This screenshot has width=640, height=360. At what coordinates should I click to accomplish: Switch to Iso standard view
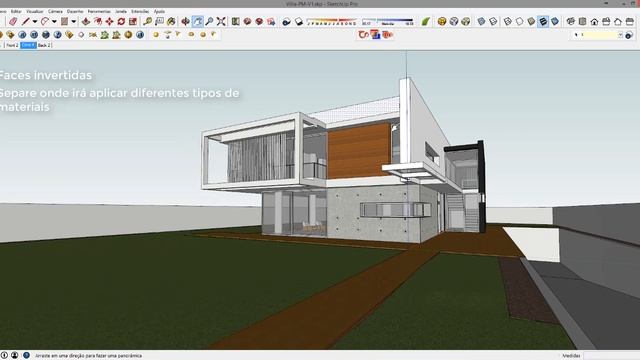click(571, 21)
